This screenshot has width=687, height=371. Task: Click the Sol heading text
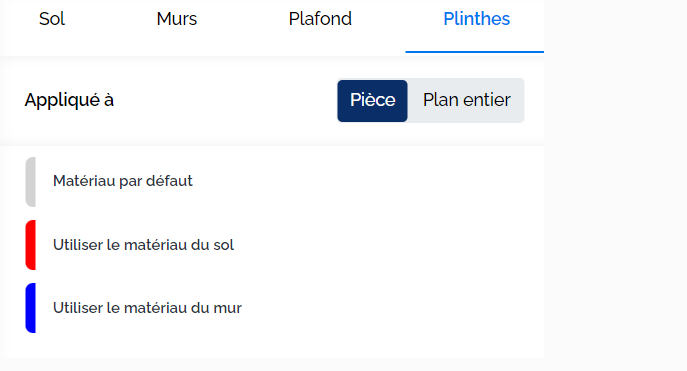[52, 19]
